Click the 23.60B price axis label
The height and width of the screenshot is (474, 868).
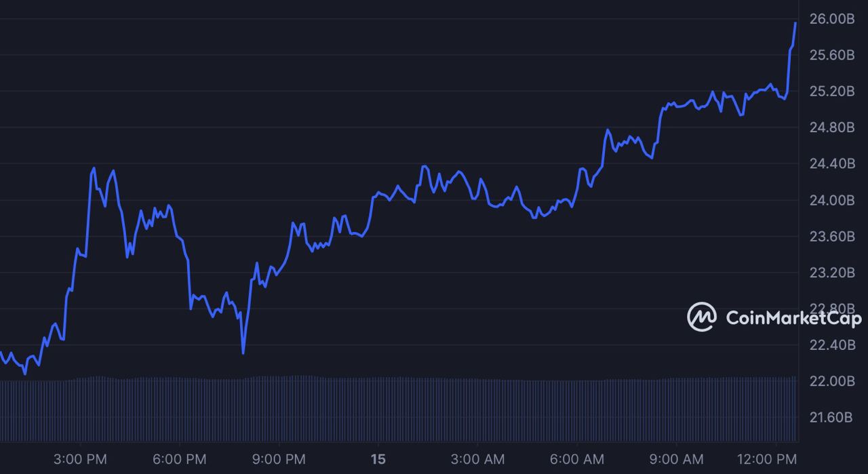pos(832,237)
